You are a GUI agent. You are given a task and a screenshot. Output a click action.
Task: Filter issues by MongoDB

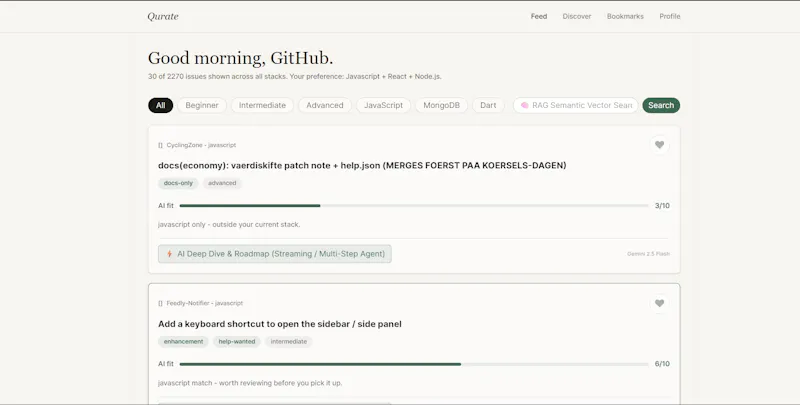441,105
